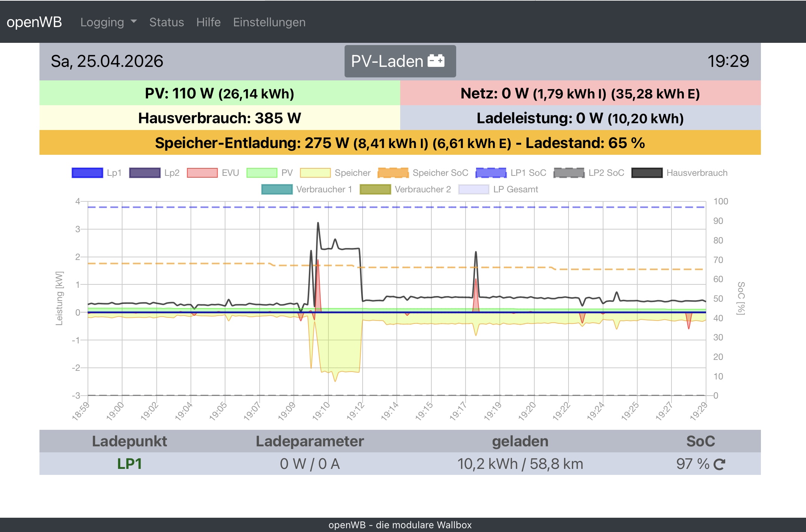Toggle PV legend swatch in chart
The image size is (806, 532).
click(262, 173)
